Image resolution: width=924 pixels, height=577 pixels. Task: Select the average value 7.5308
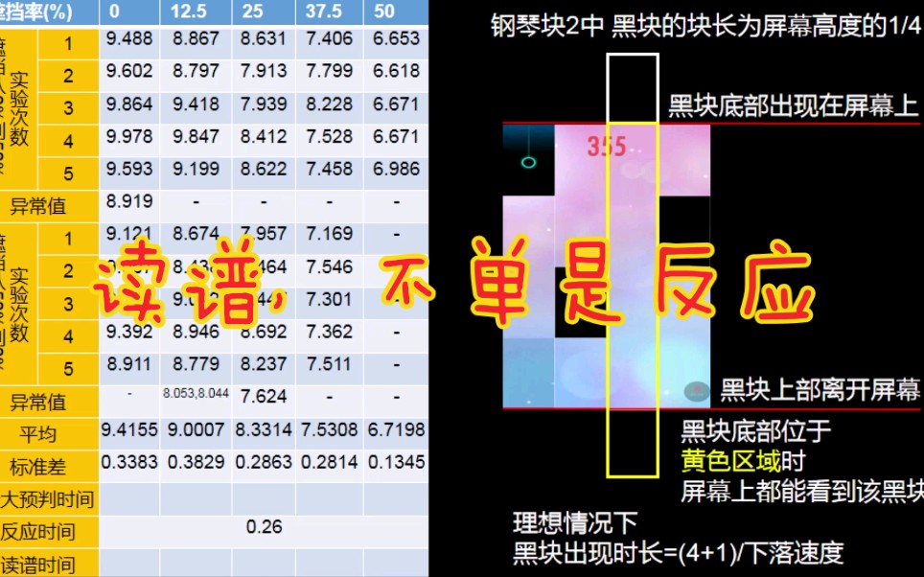pos(329,430)
